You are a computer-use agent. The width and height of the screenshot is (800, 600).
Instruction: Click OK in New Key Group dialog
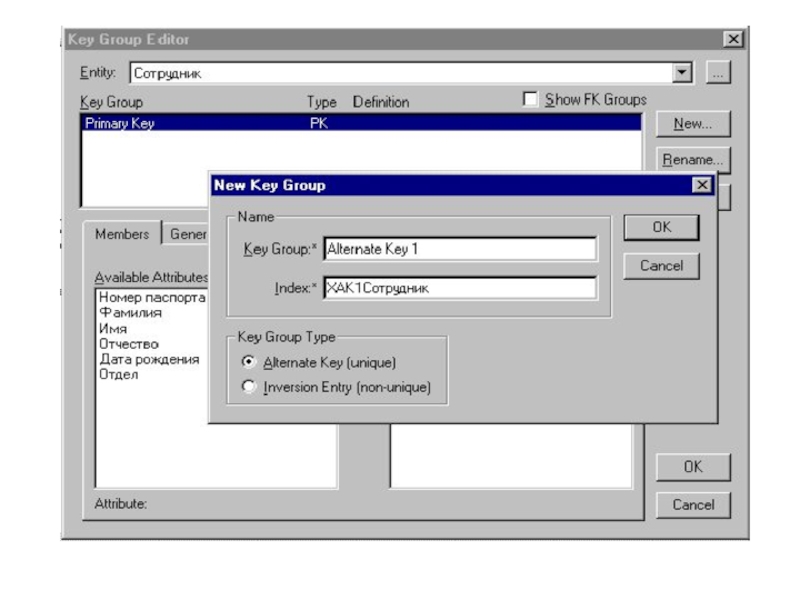pos(661,227)
